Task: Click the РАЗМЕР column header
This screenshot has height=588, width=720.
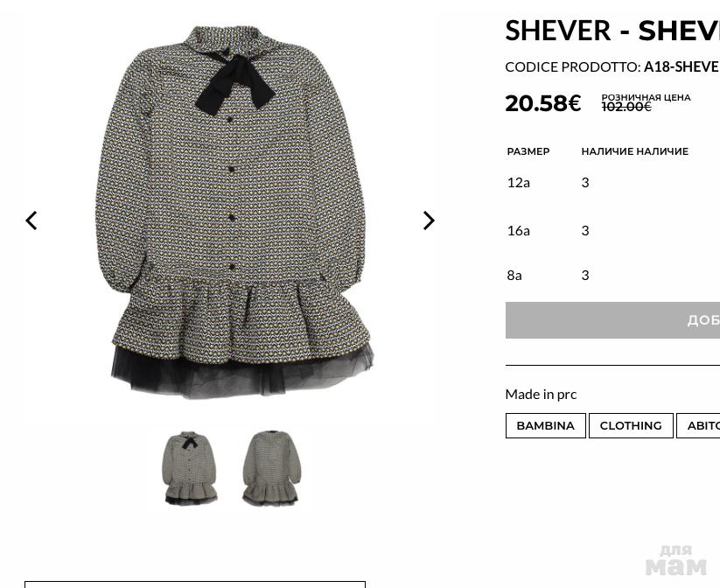Action: tap(528, 151)
